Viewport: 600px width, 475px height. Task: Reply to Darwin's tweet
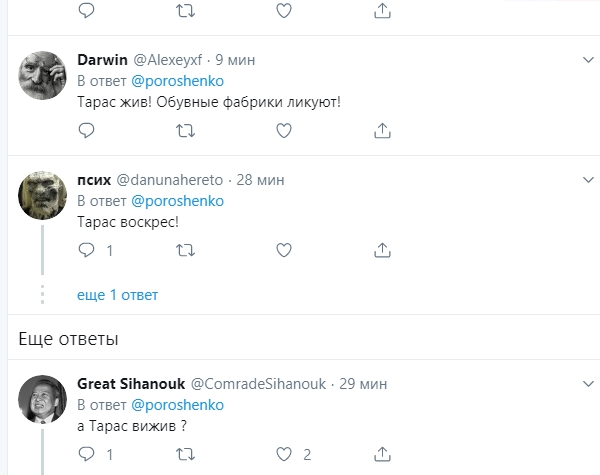(86, 130)
